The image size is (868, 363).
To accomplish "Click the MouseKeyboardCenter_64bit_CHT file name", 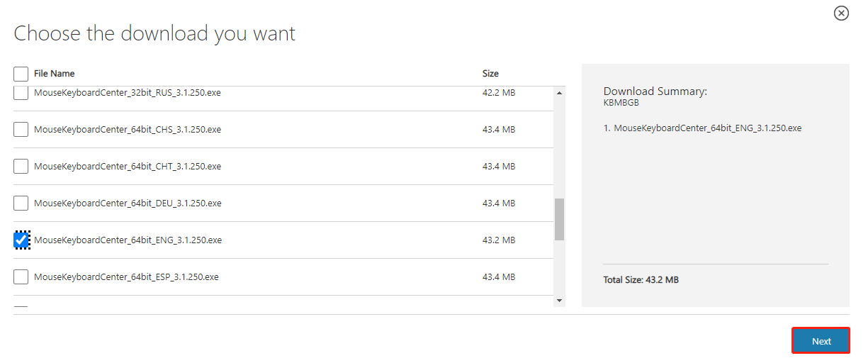I will (128, 167).
